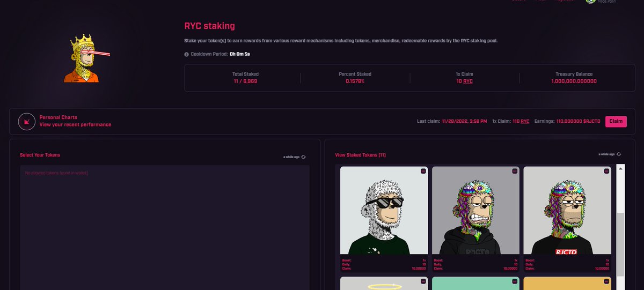Select the white-fur sunglasses ape image
Viewport: 644px width, 290px height.
(x=384, y=210)
